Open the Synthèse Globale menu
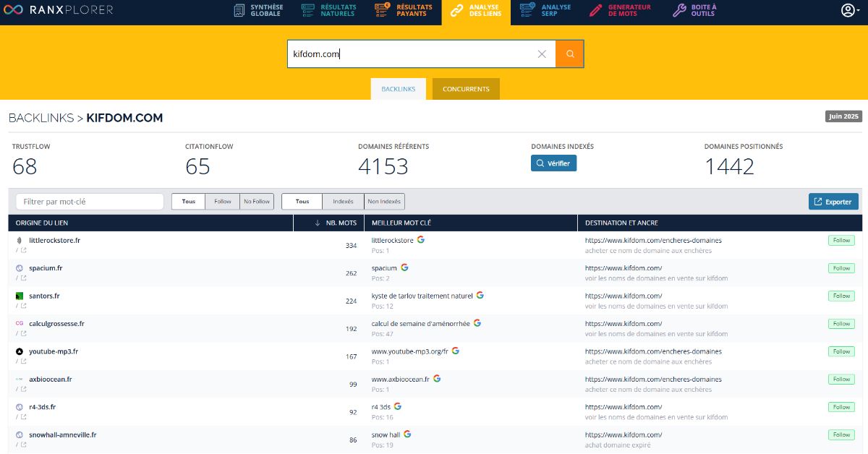The height and width of the screenshot is (454, 868). (x=259, y=10)
